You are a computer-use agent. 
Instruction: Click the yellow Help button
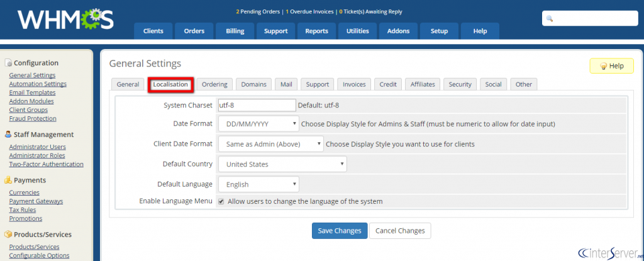(611, 66)
